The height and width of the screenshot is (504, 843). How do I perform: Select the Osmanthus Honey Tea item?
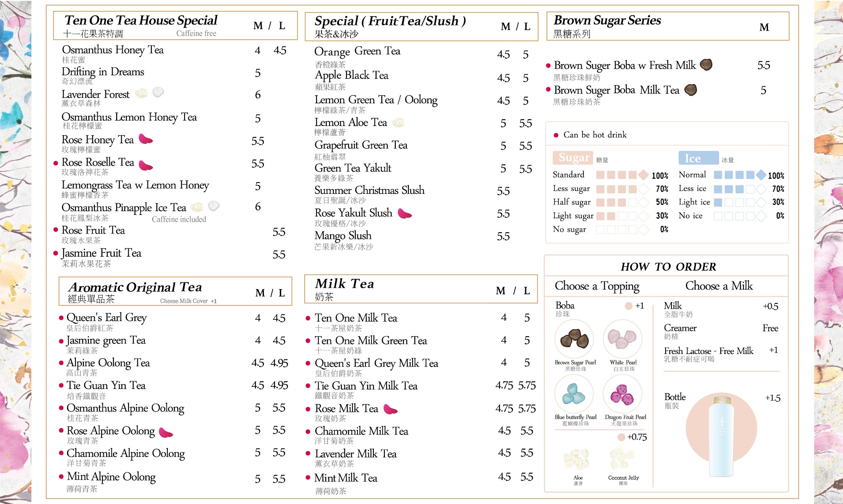113,50
